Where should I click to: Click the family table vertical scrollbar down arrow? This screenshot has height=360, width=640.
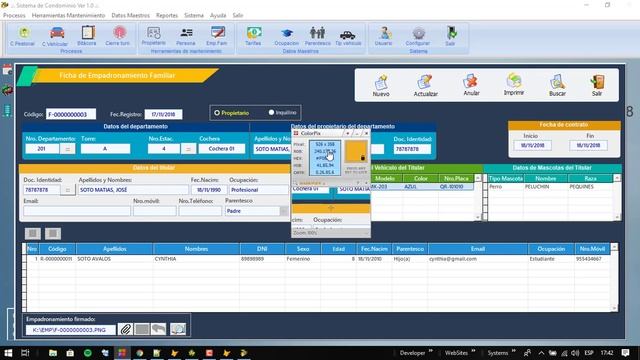[614, 308]
